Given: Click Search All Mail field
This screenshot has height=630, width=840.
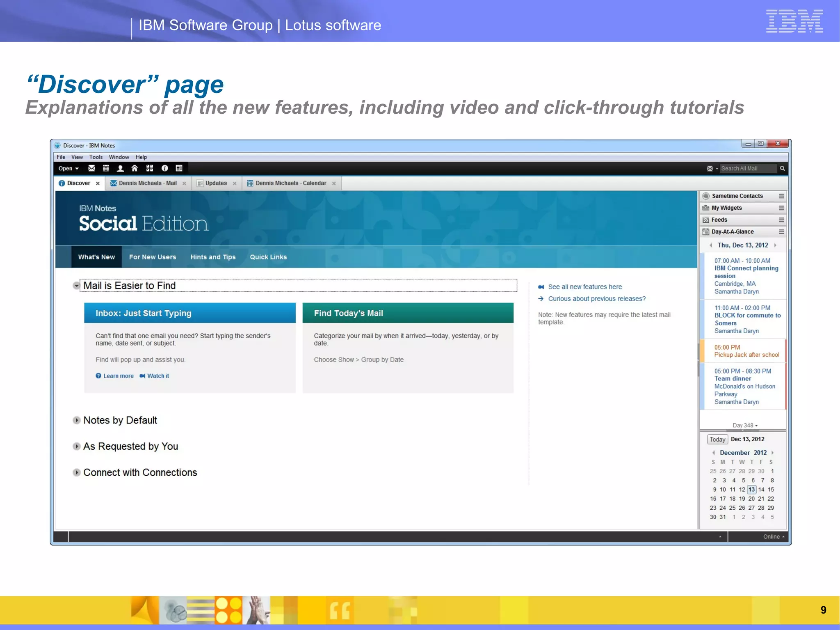Looking at the screenshot, I should coord(749,168).
